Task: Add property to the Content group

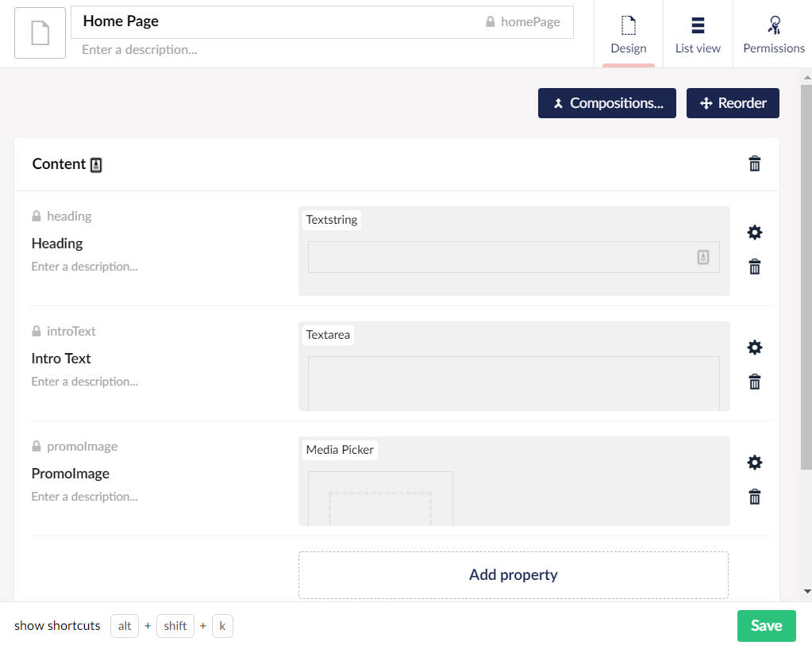Action: point(513,574)
